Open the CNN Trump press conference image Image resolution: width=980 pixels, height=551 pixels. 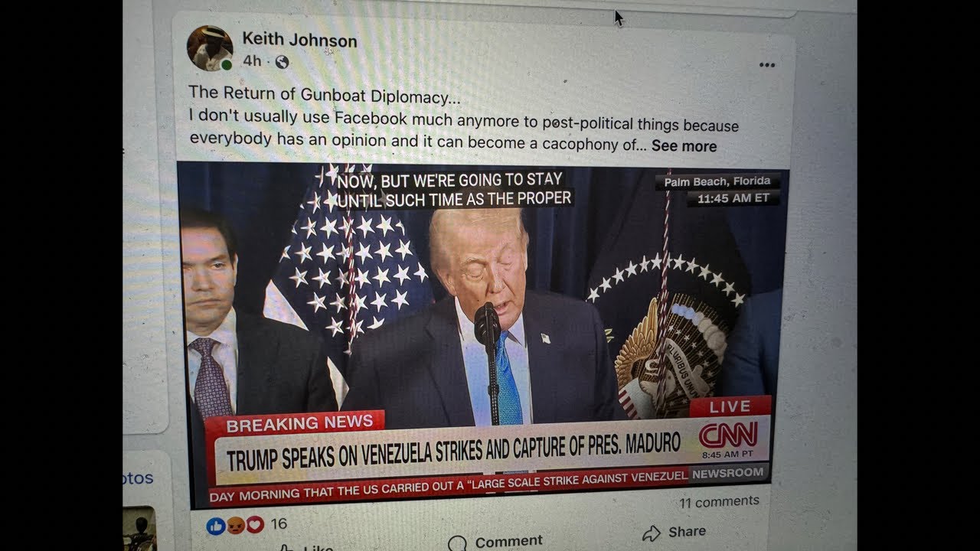(482, 334)
